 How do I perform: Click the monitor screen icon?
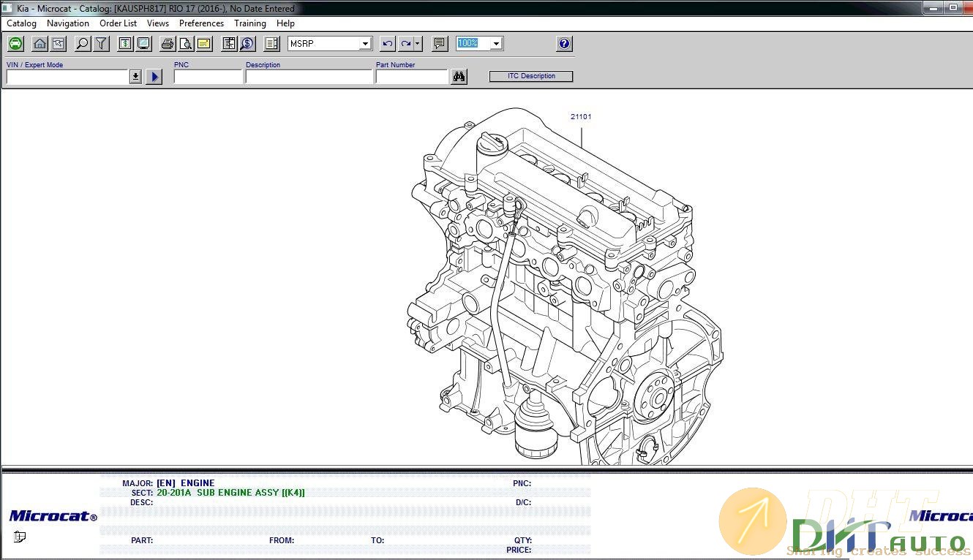coord(143,44)
